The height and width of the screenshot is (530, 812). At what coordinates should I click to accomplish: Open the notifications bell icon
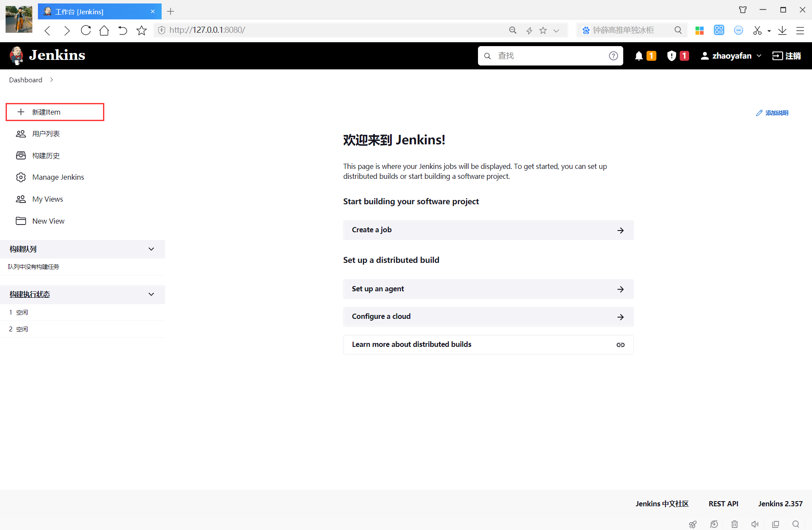[x=639, y=56]
